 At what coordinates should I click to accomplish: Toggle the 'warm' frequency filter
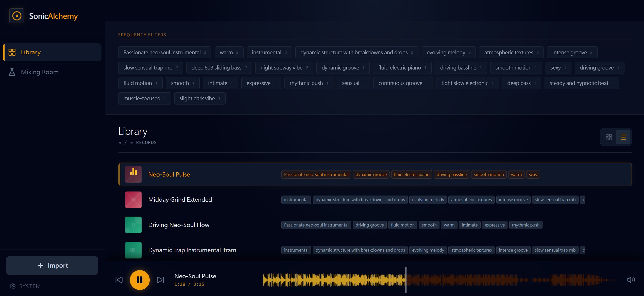coord(229,53)
